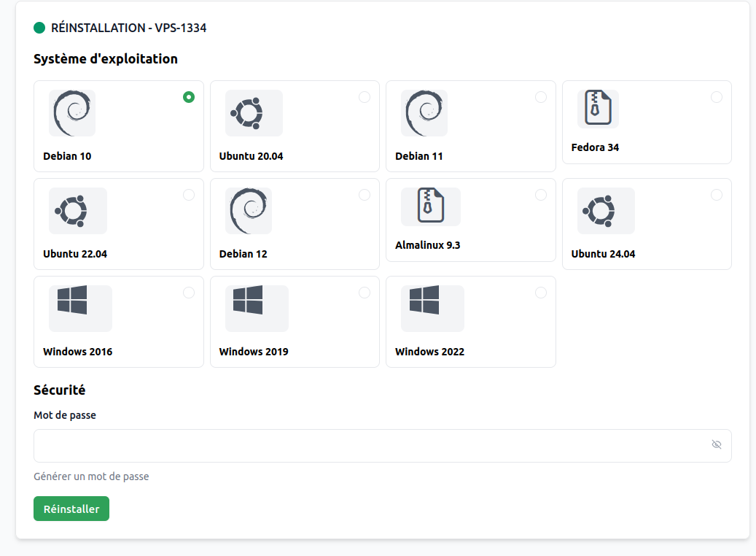Screen dimensions: 756x556
Task: Toggle password visibility eye icon
Action: click(x=717, y=444)
